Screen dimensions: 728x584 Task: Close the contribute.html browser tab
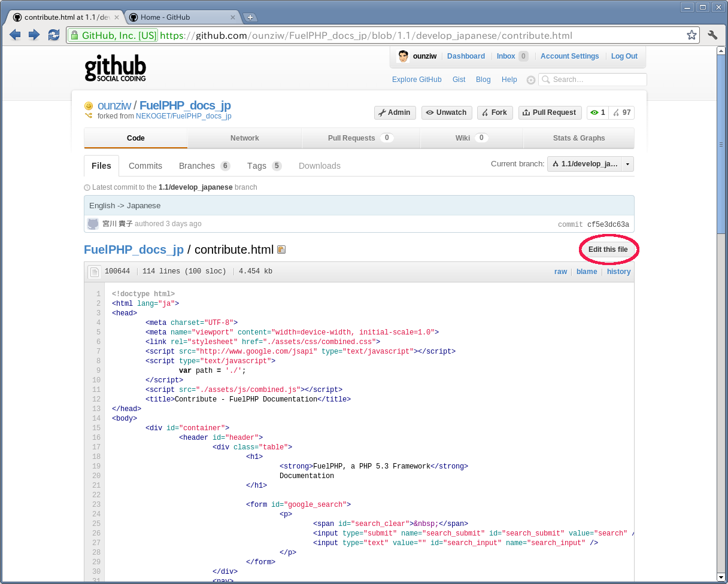pos(117,17)
